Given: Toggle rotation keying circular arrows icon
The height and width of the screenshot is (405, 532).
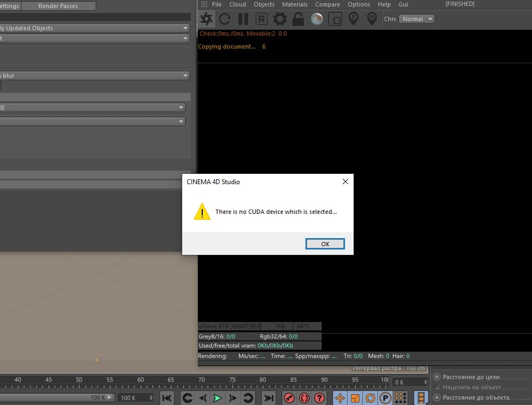Looking at the screenshot, I should click(x=370, y=397).
